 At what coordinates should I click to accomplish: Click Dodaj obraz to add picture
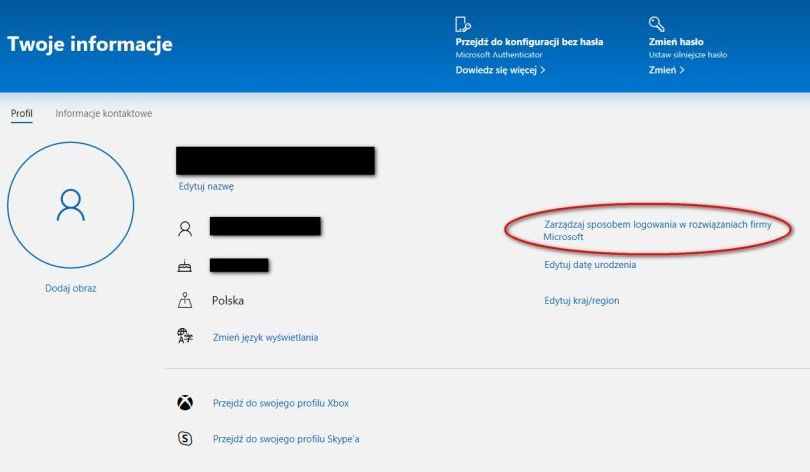[71, 288]
